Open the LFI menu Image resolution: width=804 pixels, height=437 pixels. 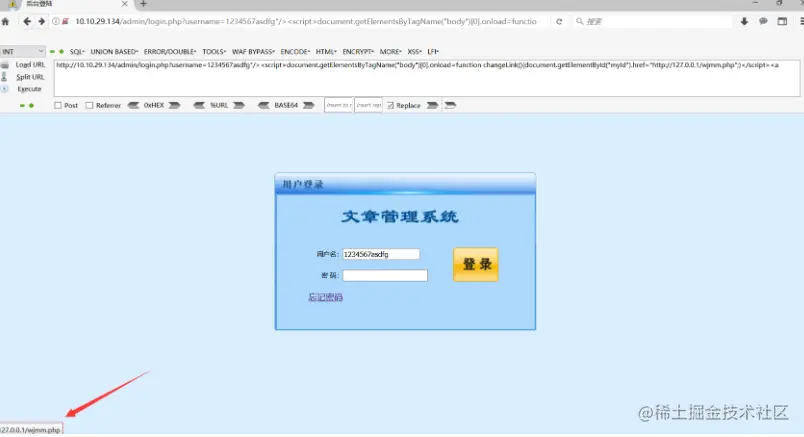click(433, 52)
